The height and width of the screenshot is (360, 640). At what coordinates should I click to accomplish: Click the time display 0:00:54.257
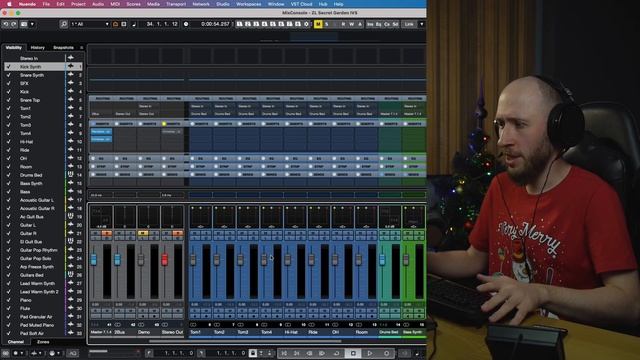coord(215,24)
